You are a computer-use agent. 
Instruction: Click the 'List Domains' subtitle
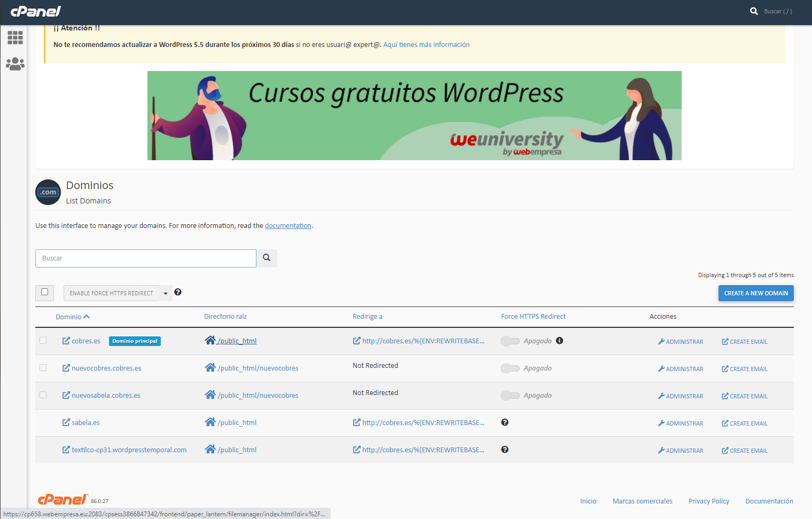(x=89, y=201)
